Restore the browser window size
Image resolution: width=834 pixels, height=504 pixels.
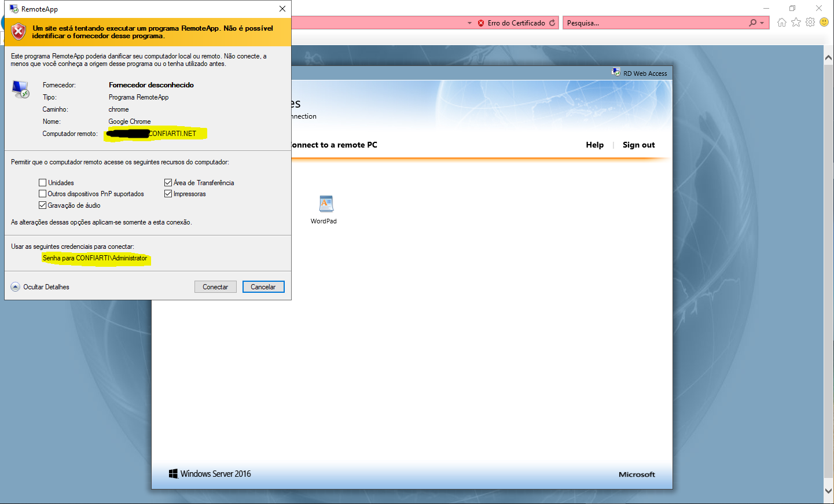792,8
